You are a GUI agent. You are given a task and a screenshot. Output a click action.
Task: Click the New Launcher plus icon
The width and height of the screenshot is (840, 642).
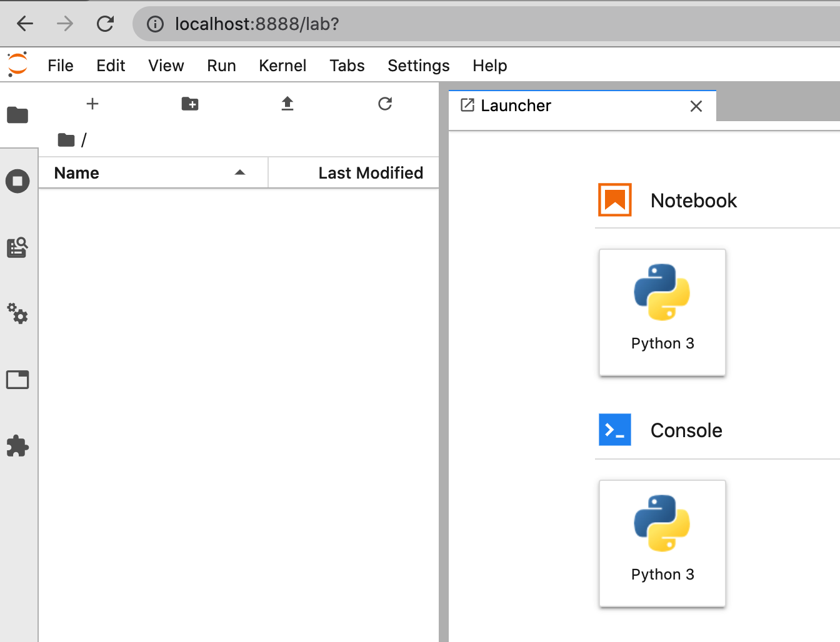pos(92,104)
